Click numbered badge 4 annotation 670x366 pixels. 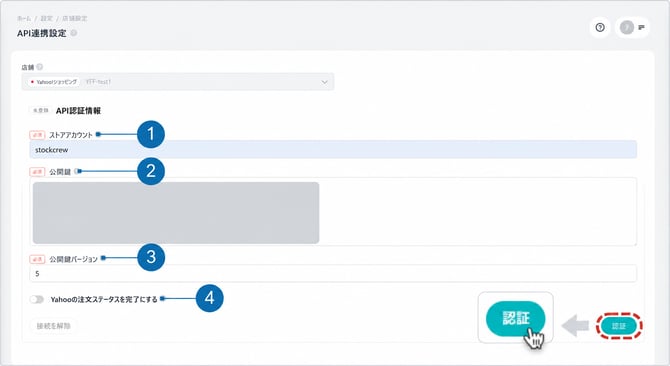(x=209, y=298)
